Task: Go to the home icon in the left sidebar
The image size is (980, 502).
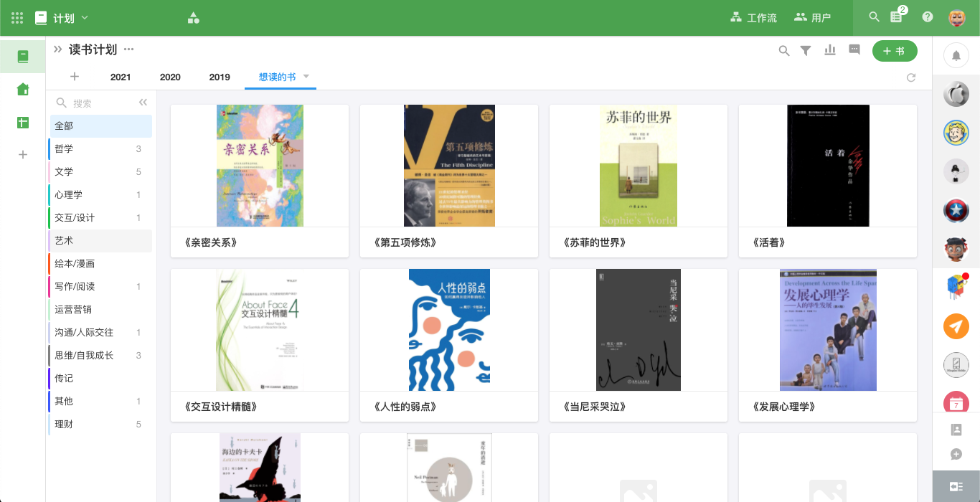Action: pyautogui.click(x=23, y=90)
